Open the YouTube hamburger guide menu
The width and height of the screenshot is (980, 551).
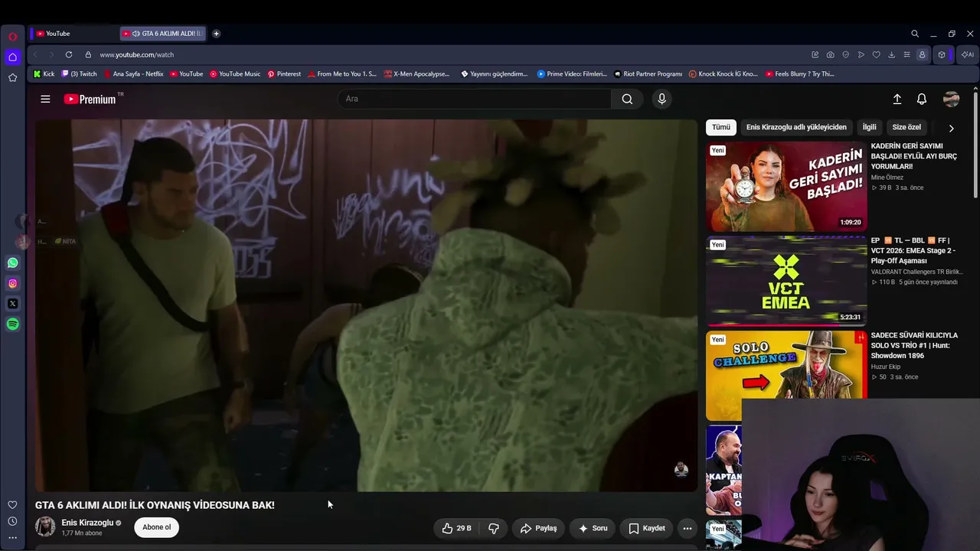click(x=45, y=99)
